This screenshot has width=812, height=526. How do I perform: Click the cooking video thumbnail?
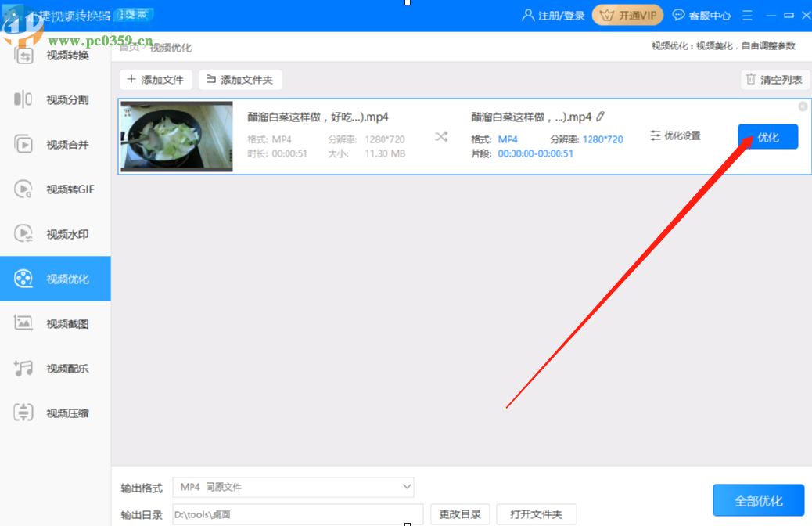[x=177, y=136]
